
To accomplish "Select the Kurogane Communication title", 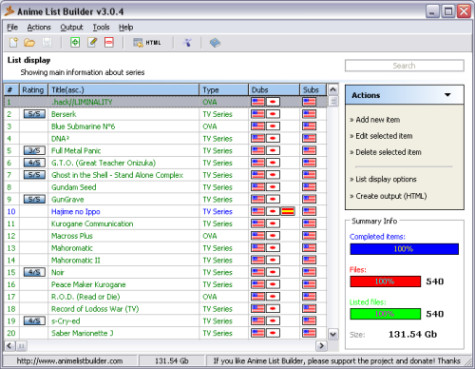I will 92,224.
